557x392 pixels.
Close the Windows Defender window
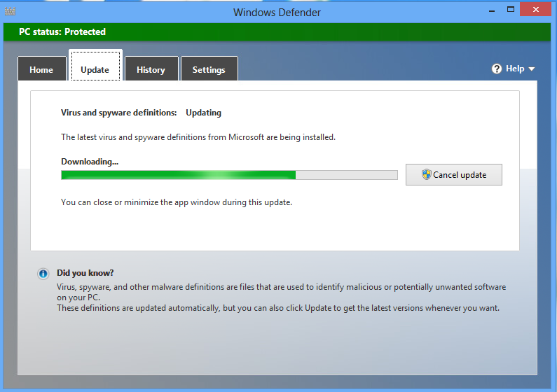tap(536, 10)
